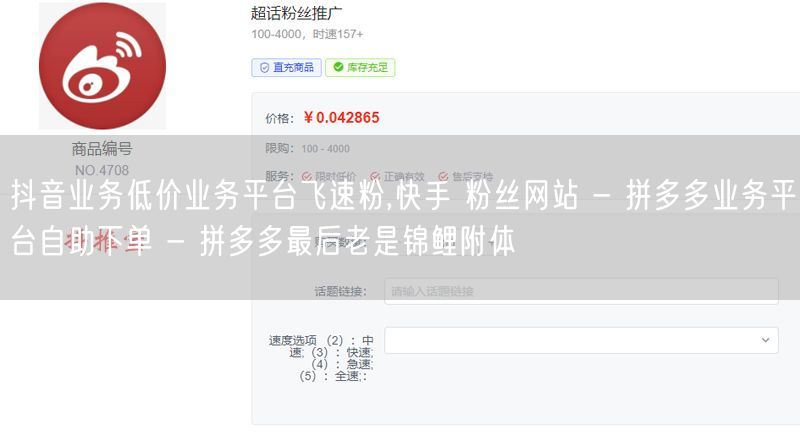
Task: Click the 100-4000, 时速157+ subtitle text
Action: point(307,34)
